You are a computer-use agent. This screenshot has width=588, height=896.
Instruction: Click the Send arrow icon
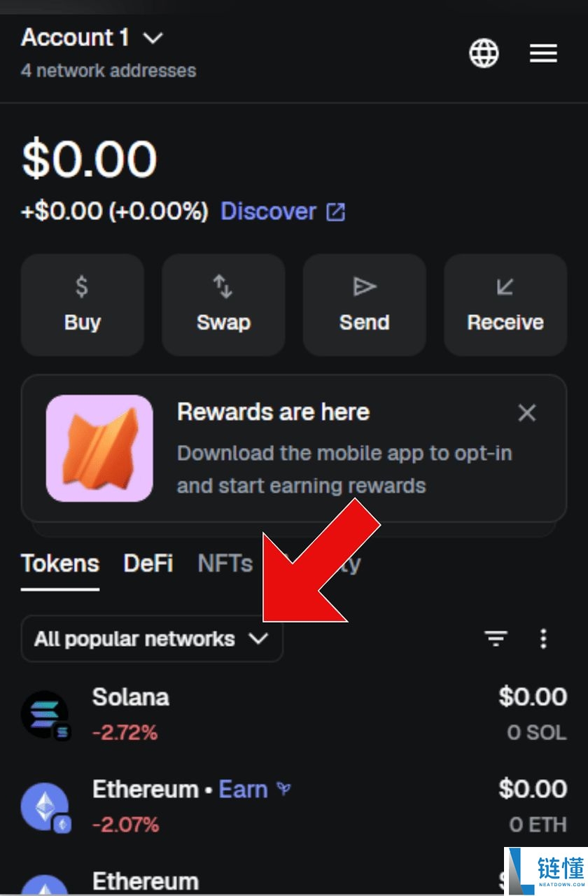tap(364, 286)
